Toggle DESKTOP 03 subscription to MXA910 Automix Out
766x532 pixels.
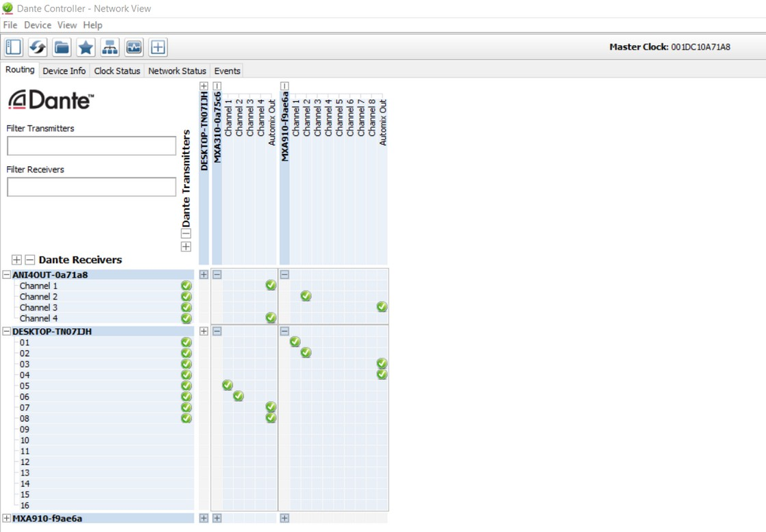coord(382,364)
